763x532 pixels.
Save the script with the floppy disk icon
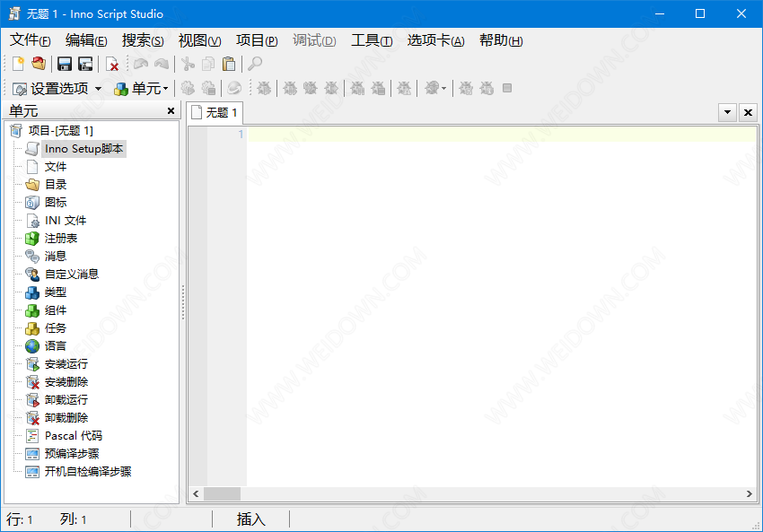point(65,64)
